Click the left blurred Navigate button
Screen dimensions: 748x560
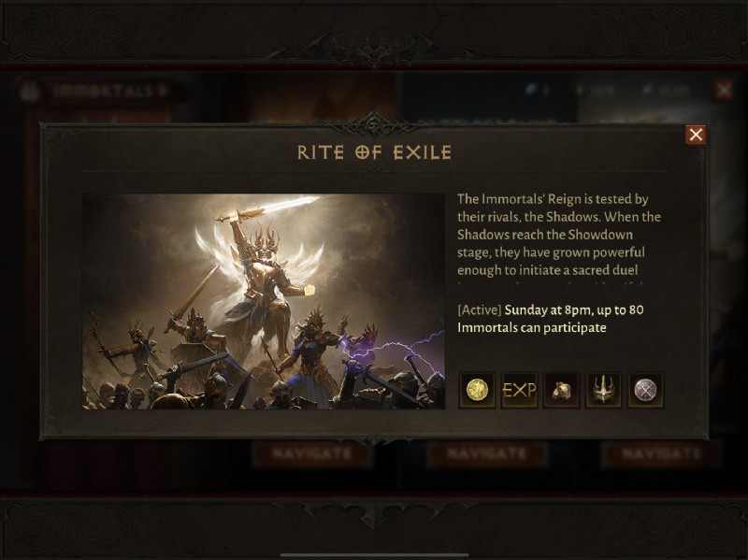pyautogui.click(x=312, y=453)
